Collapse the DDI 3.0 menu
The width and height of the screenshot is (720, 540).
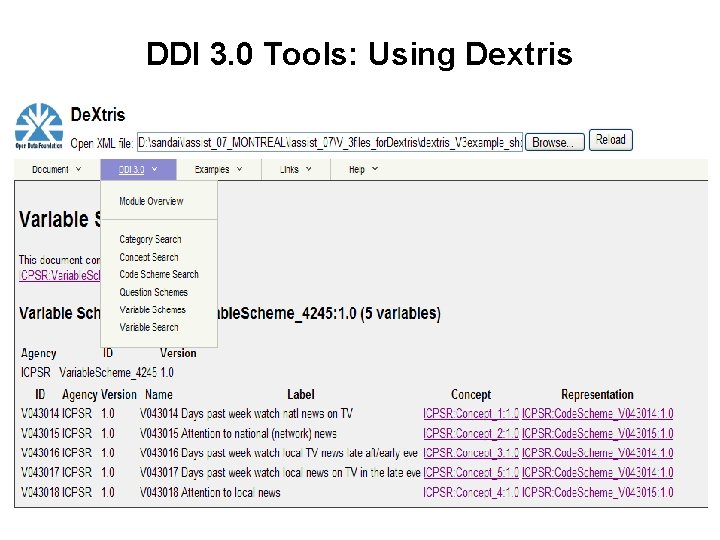pyautogui.click(x=138, y=169)
